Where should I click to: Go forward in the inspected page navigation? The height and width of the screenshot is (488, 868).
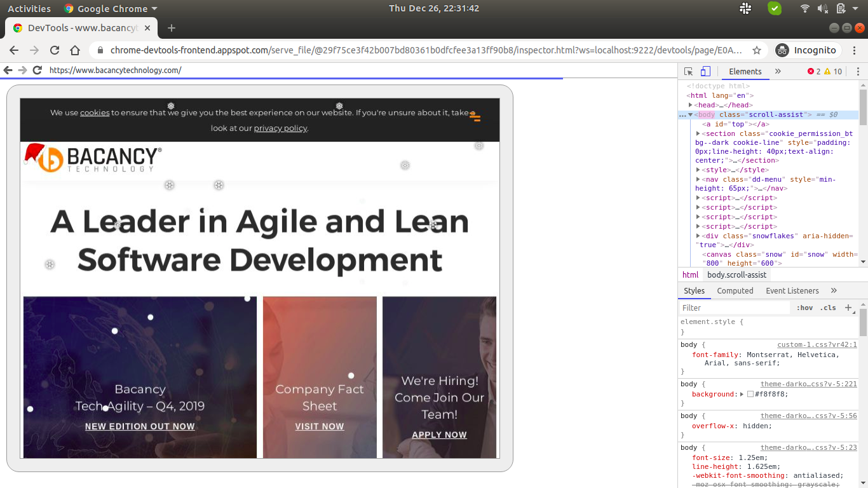coord(22,70)
